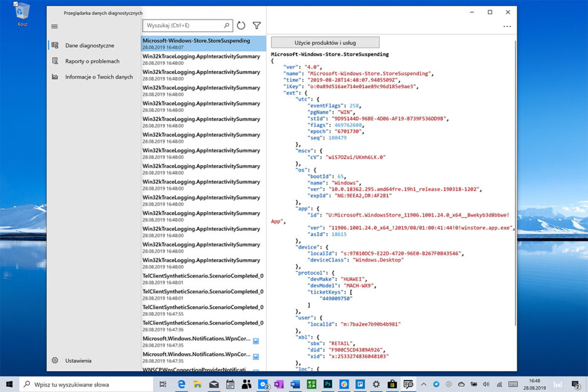Click the search magnifier icon

click(x=226, y=25)
